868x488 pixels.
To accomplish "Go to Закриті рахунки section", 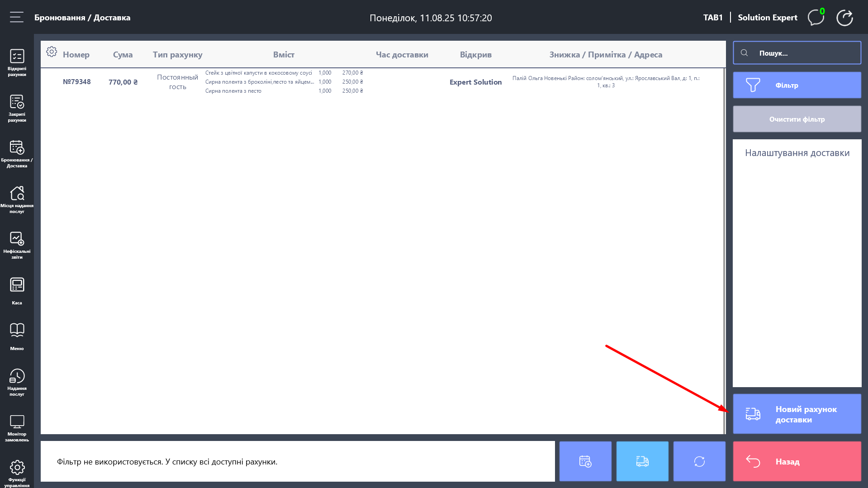I will coord(17,108).
